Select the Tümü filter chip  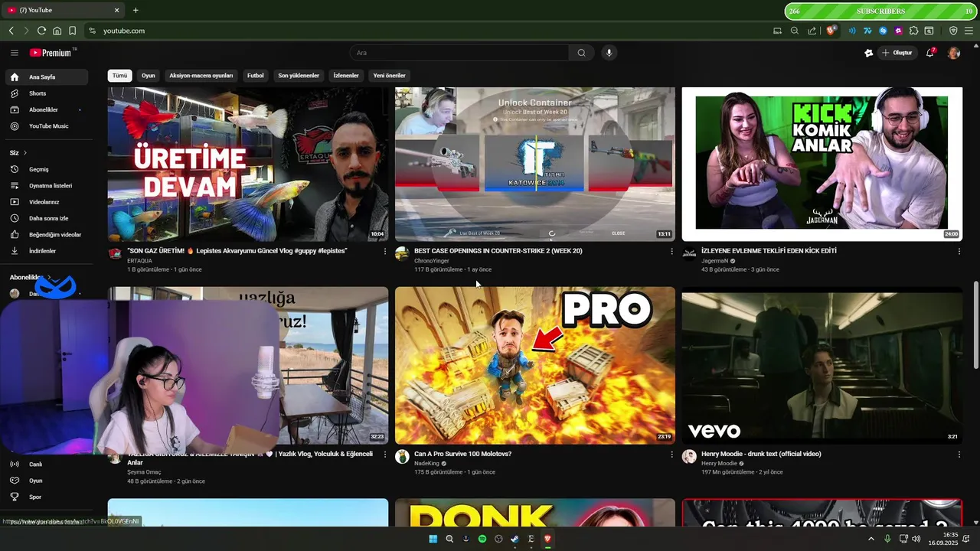(119, 76)
